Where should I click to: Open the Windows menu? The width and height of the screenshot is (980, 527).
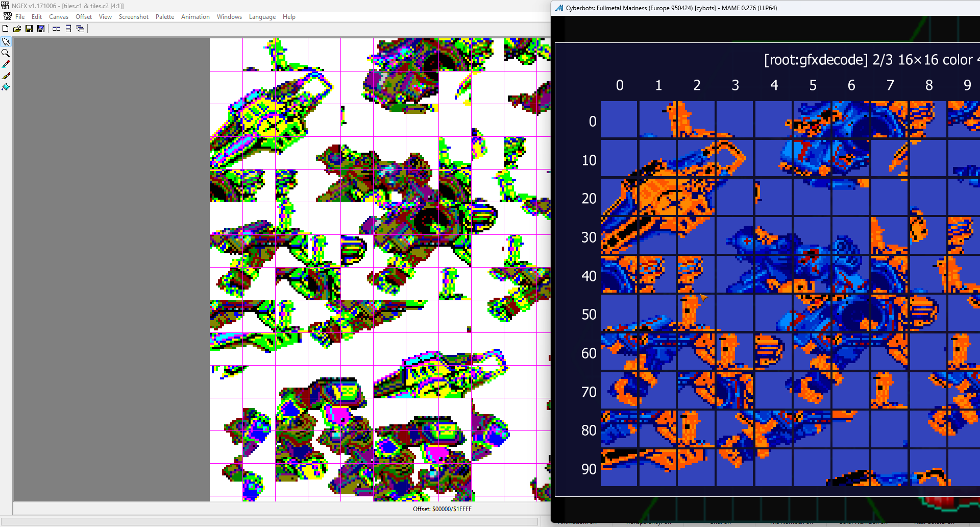point(229,17)
